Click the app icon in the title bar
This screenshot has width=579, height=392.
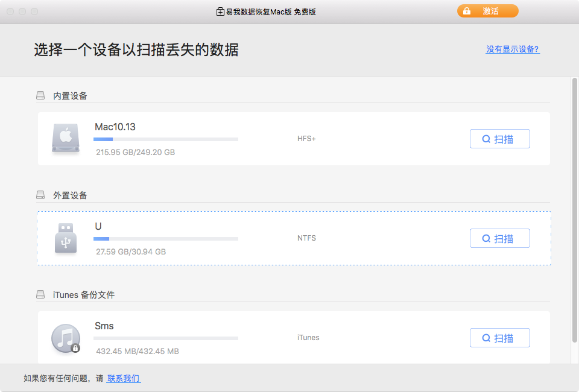click(x=221, y=11)
